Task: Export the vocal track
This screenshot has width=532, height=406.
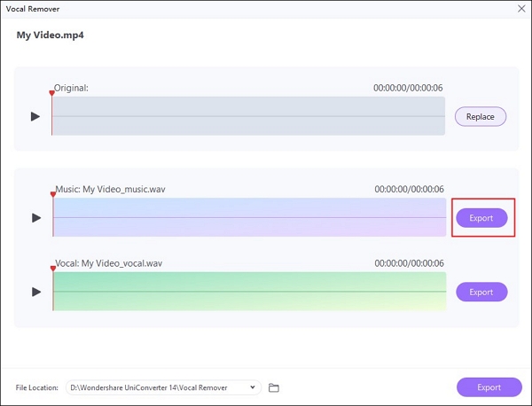Action: 481,292
